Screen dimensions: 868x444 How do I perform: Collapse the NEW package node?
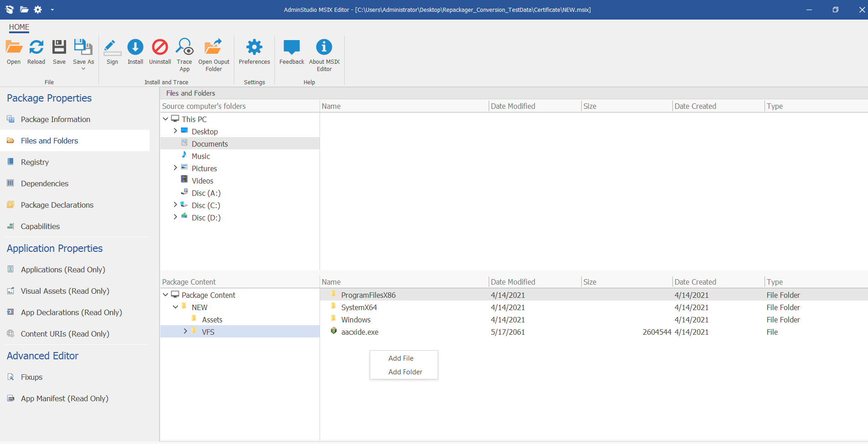(x=176, y=307)
